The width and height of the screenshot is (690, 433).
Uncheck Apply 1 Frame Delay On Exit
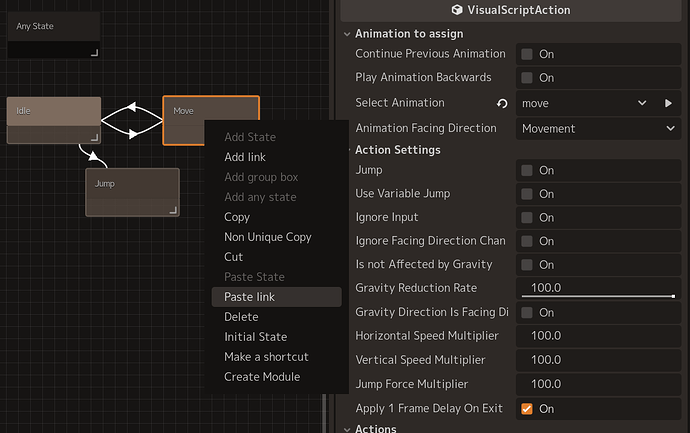coord(527,409)
